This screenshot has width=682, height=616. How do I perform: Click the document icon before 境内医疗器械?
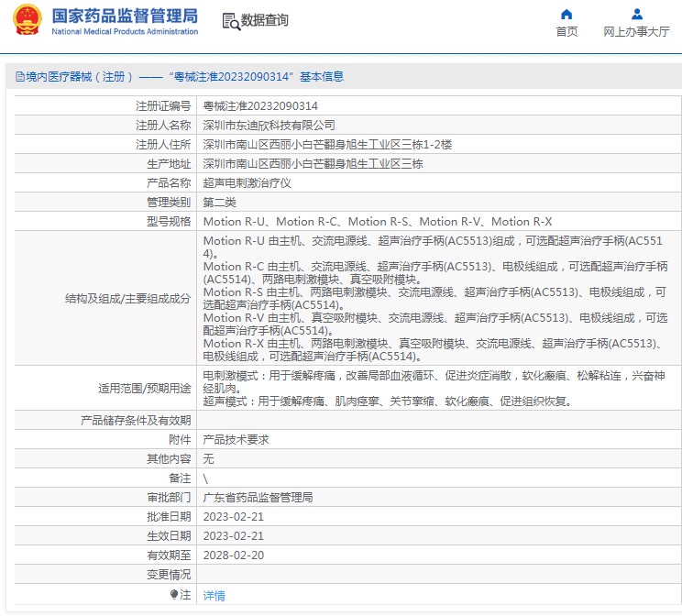19,77
